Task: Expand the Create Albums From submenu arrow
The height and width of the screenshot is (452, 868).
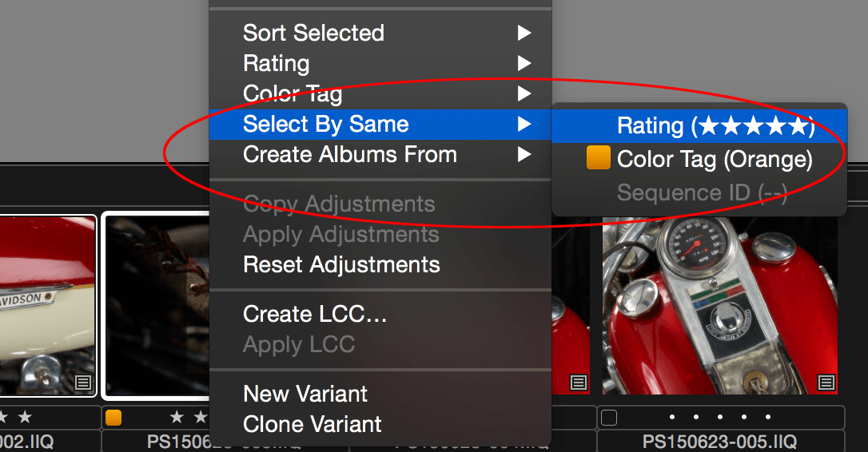Action: [x=524, y=154]
